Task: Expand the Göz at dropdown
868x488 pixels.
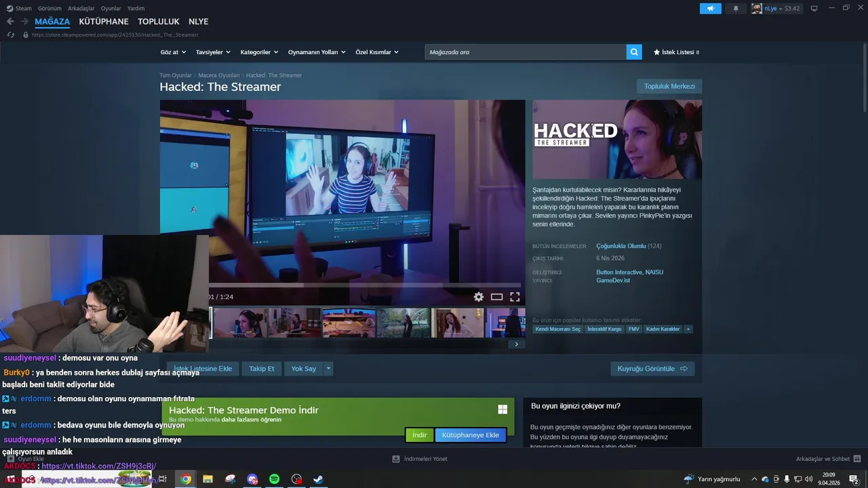Action: pos(172,52)
